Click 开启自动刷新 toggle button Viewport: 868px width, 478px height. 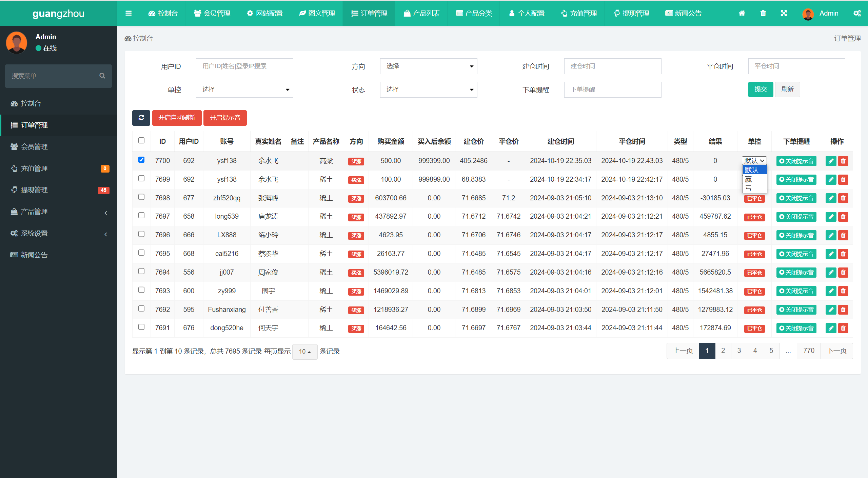pos(177,118)
